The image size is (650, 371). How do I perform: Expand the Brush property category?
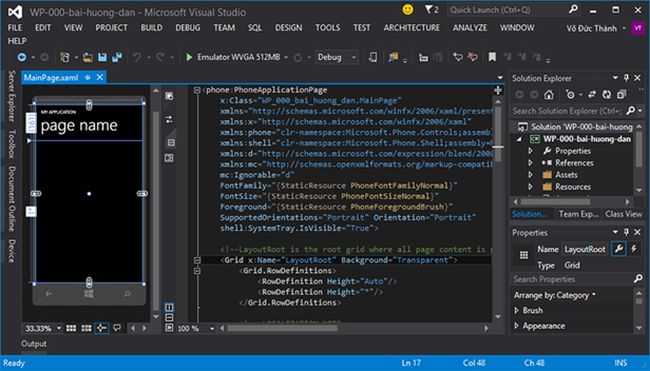[517, 310]
